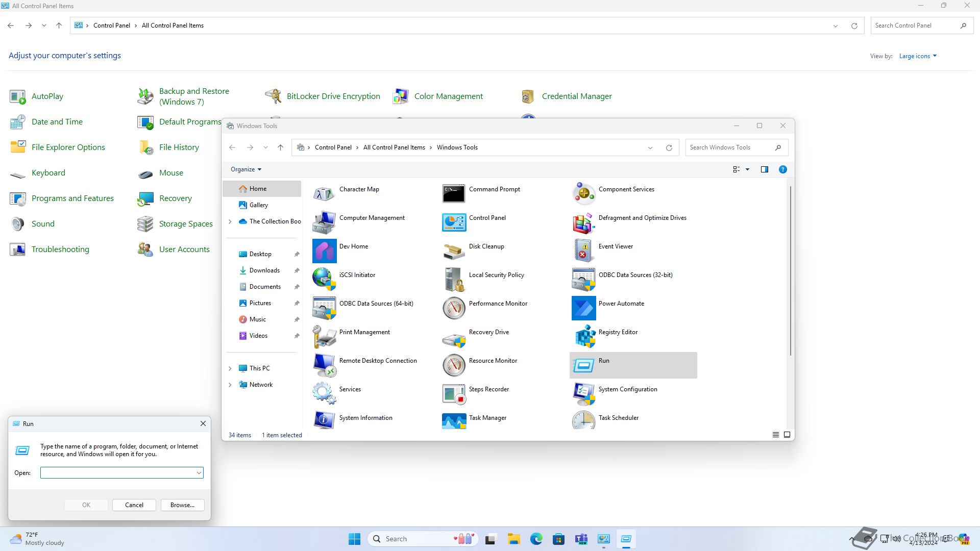Image resolution: width=980 pixels, height=551 pixels.
Task: Open the Organize dropdown menu
Action: pyautogui.click(x=246, y=169)
